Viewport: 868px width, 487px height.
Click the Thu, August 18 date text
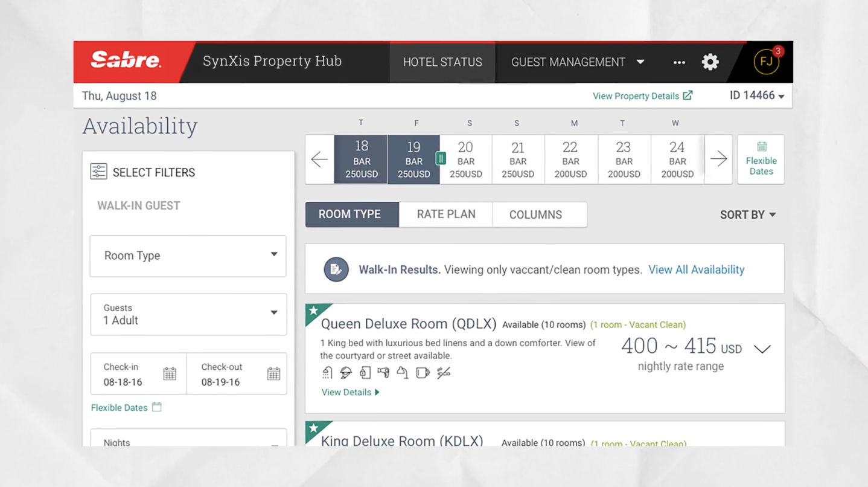point(119,95)
